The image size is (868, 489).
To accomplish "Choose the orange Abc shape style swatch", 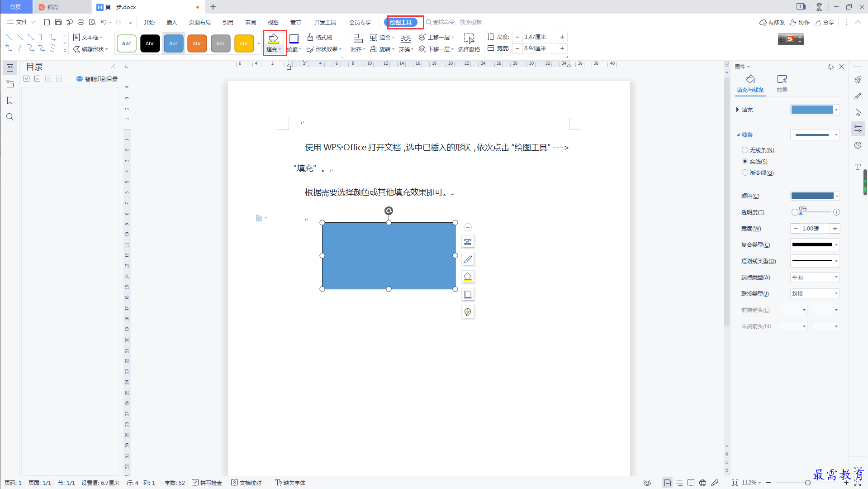I will click(x=197, y=43).
